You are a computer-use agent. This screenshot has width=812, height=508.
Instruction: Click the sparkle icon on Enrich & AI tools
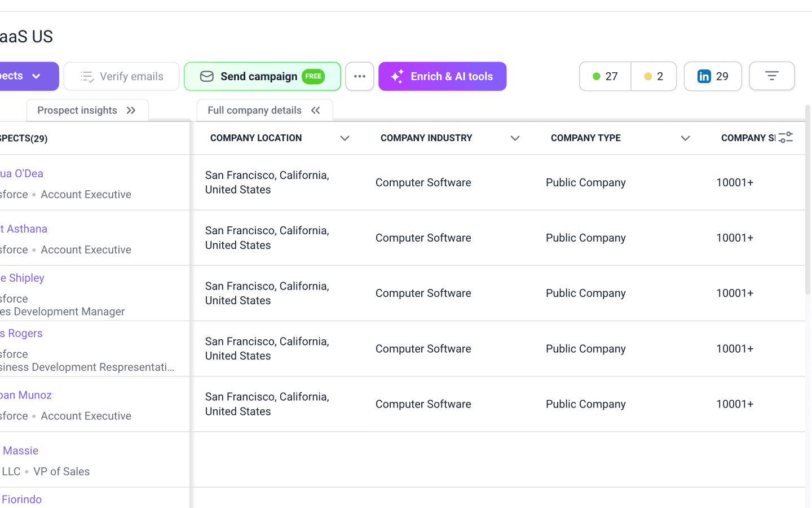(x=398, y=76)
